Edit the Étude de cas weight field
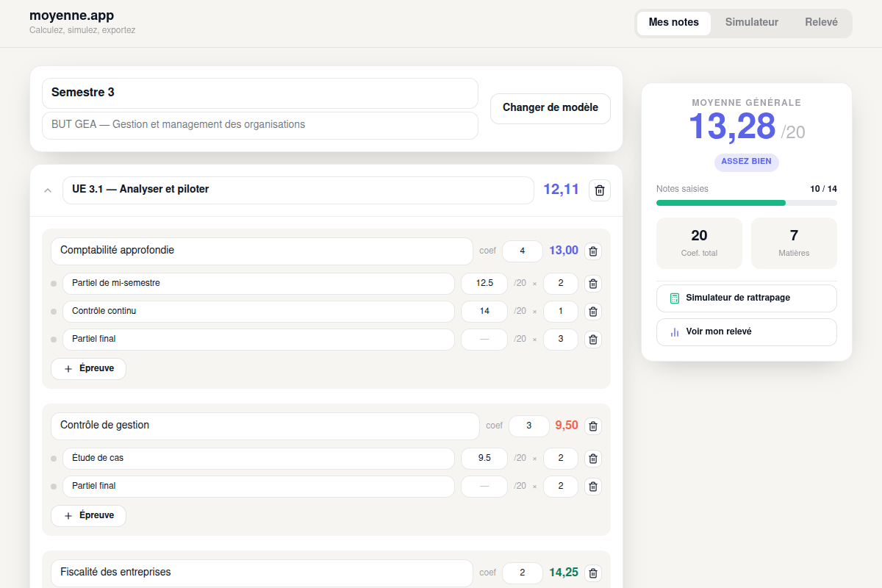 (561, 459)
